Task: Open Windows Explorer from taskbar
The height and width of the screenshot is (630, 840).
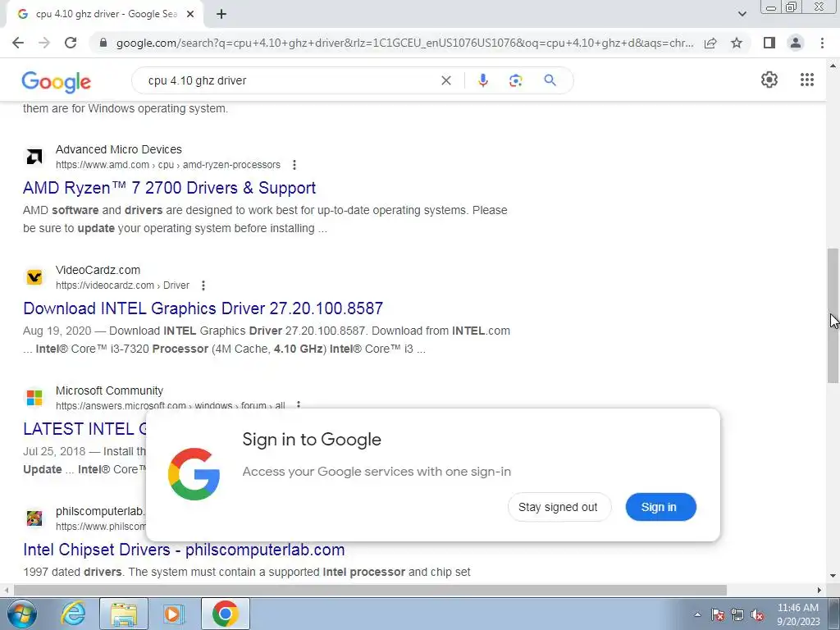Action: pos(124,614)
